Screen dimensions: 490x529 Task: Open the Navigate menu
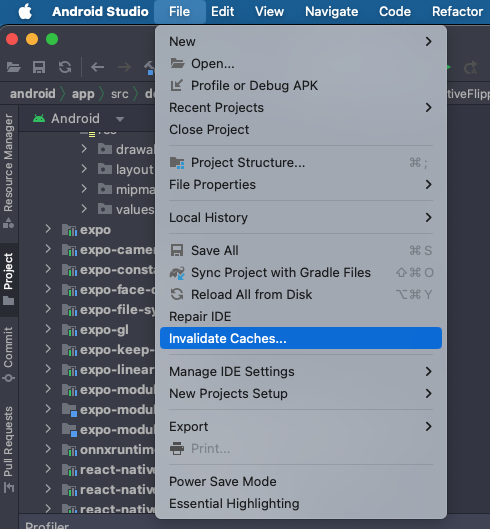point(331,11)
